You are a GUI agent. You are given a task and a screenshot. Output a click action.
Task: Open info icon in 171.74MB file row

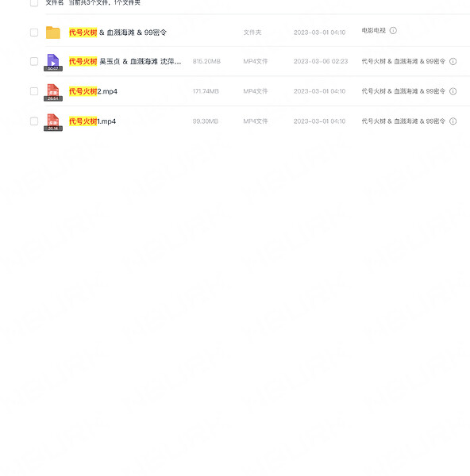453,91
